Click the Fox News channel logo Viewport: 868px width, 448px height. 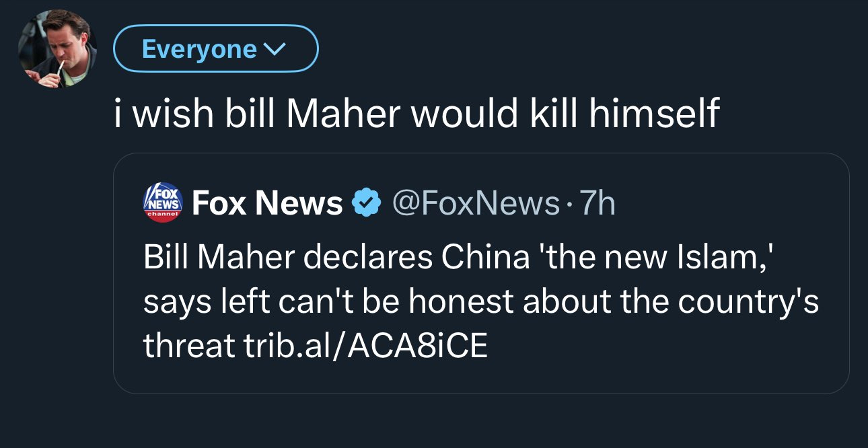161,202
